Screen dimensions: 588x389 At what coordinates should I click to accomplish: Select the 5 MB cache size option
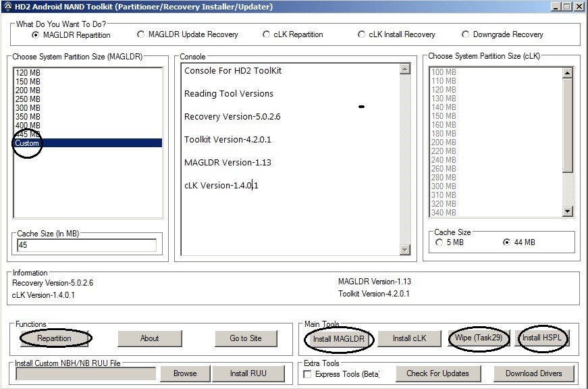(x=440, y=242)
